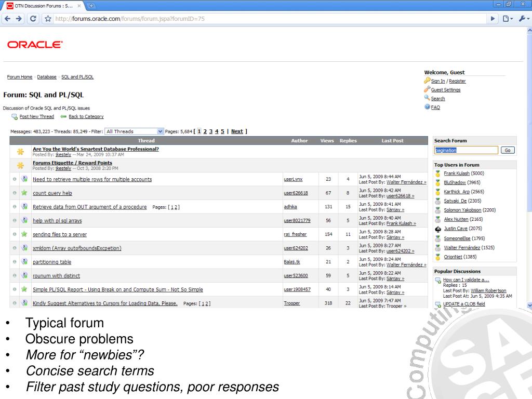Open William Robertson profile link

[488, 291]
